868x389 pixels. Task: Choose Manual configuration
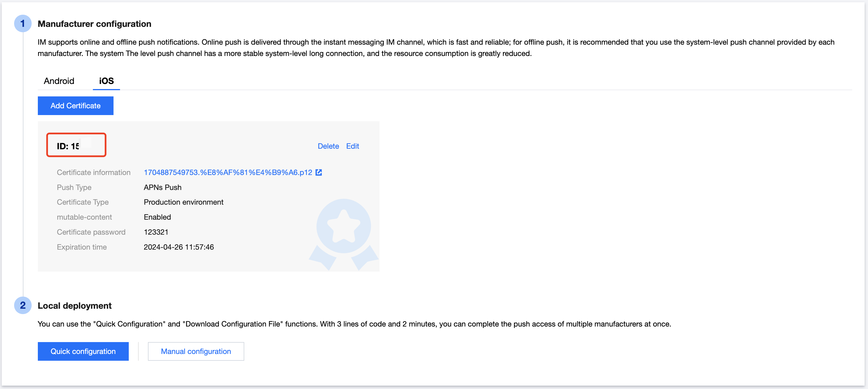[196, 351]
